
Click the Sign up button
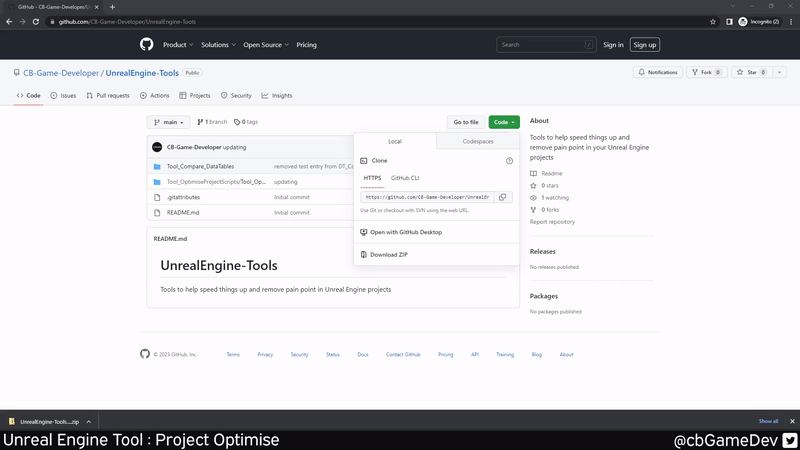pos(645,45)
